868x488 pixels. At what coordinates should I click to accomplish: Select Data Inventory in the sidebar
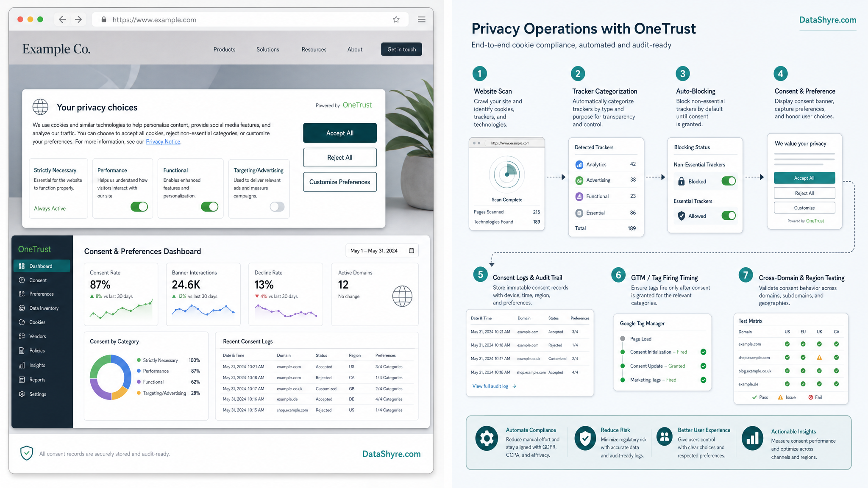[42, 308]
